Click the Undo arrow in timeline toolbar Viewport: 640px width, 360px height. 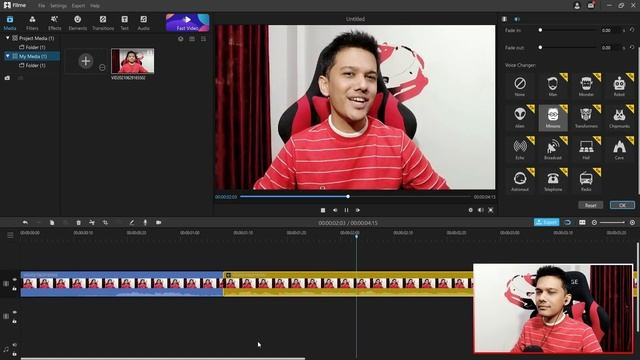(25, 222)
